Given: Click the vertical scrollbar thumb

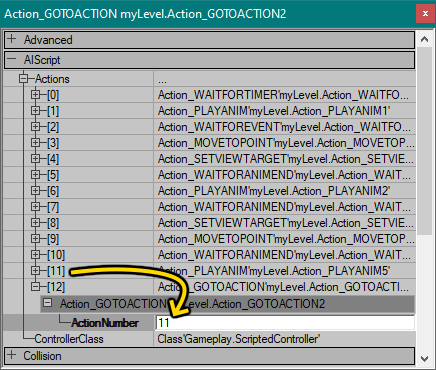Looking at the screenshot, I should coord(424,141).
